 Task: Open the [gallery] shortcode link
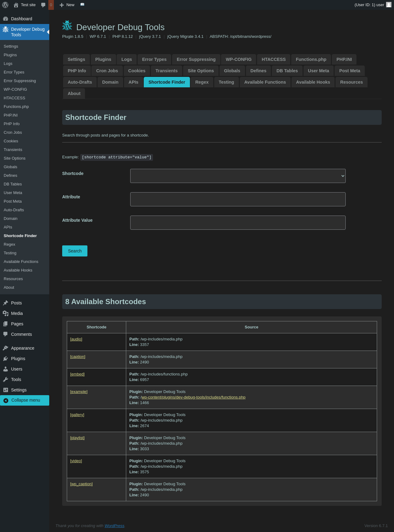coord(77,415)
